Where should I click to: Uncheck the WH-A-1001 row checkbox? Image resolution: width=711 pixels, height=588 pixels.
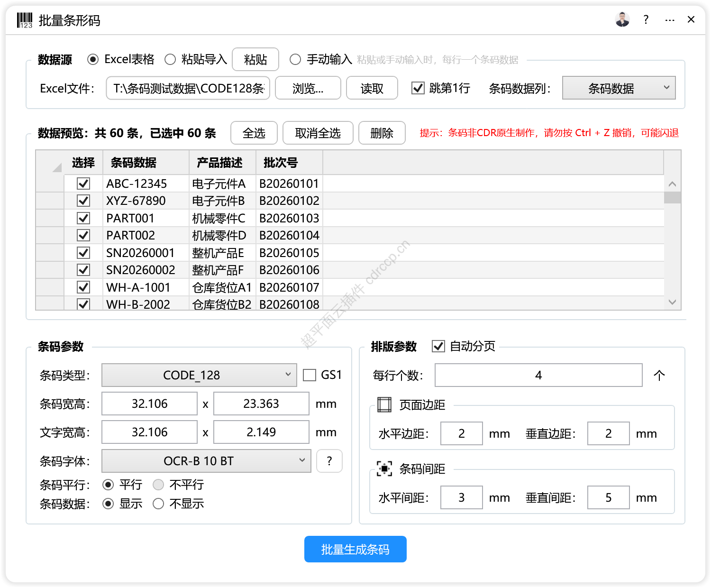[83, 287]
